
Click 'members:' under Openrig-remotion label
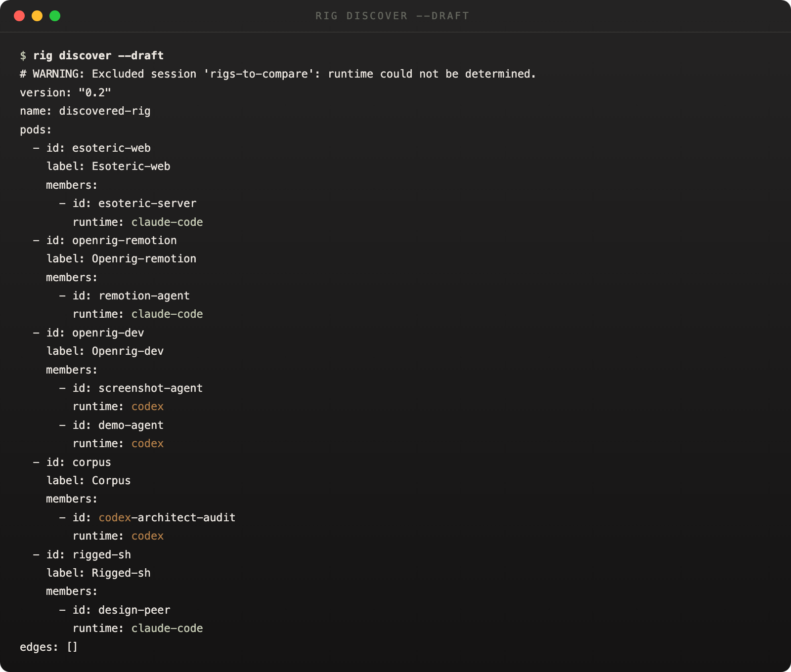coord(72,277)
